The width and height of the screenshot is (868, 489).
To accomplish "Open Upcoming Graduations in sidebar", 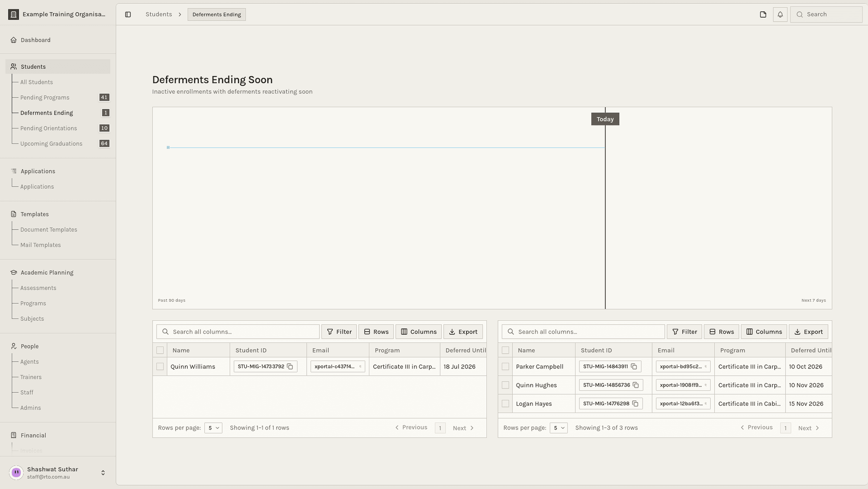I will pyautogui.click(x=51, y=144).
